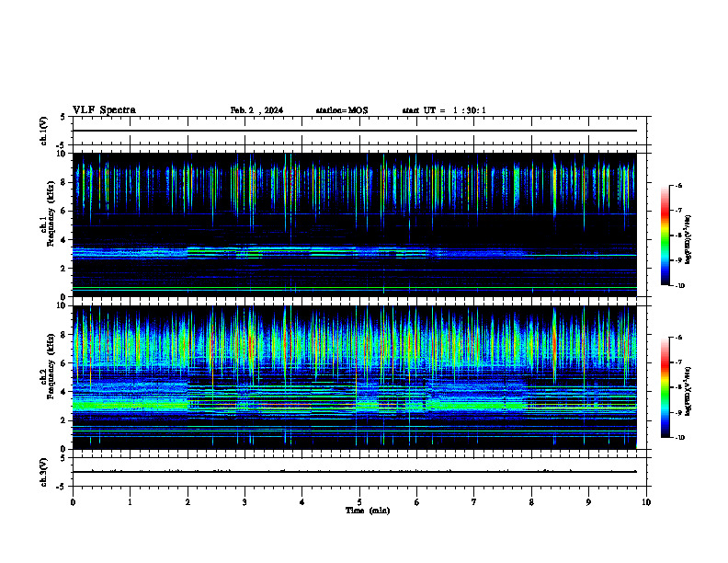Click the "8" kHz tick on ch.1 spectrogram
Viewport: 728px width, 563px height.
pyautogui.click(x=65, y=182)
